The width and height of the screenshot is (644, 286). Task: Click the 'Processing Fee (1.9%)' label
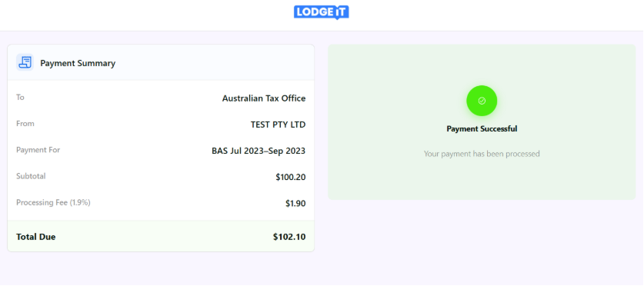click(x=53, y=203)
